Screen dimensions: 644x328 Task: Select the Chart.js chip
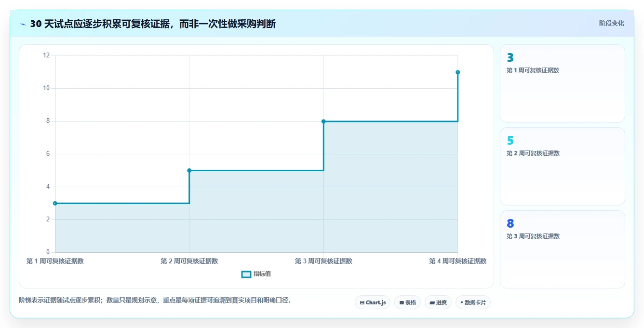click(x=373, y=302)
